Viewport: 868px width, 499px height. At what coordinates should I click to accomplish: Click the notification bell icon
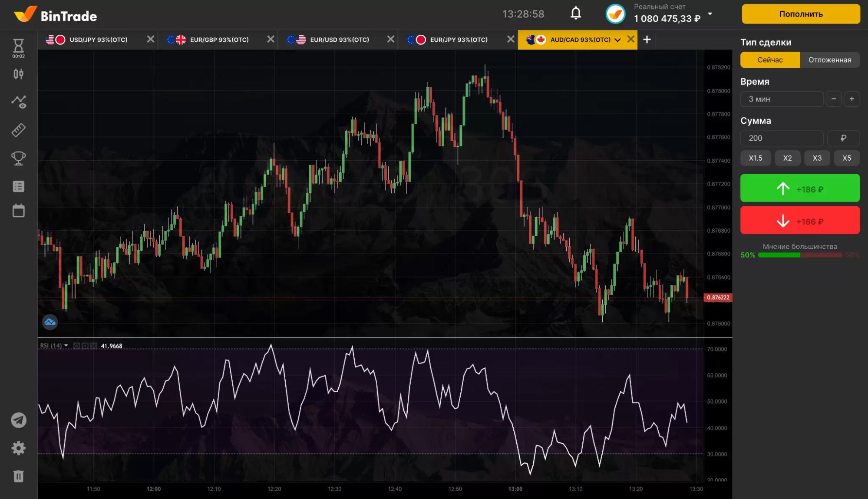pos(576,13)
